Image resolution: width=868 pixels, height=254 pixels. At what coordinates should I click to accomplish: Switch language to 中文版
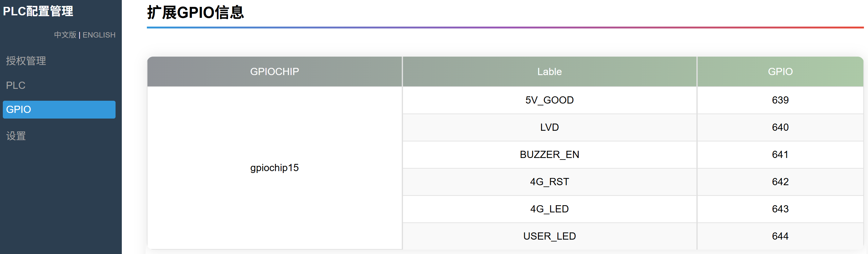click(x=65, y=35)
